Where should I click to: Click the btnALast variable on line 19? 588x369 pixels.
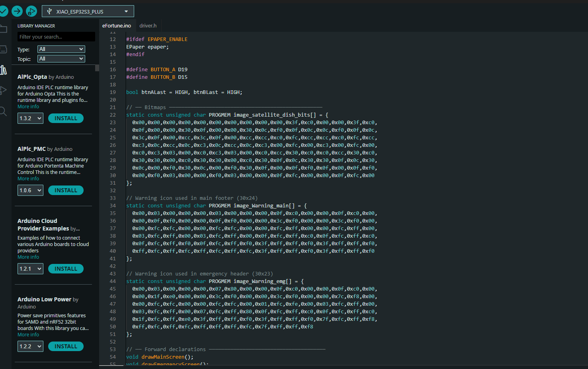click(x=154, y=92)
